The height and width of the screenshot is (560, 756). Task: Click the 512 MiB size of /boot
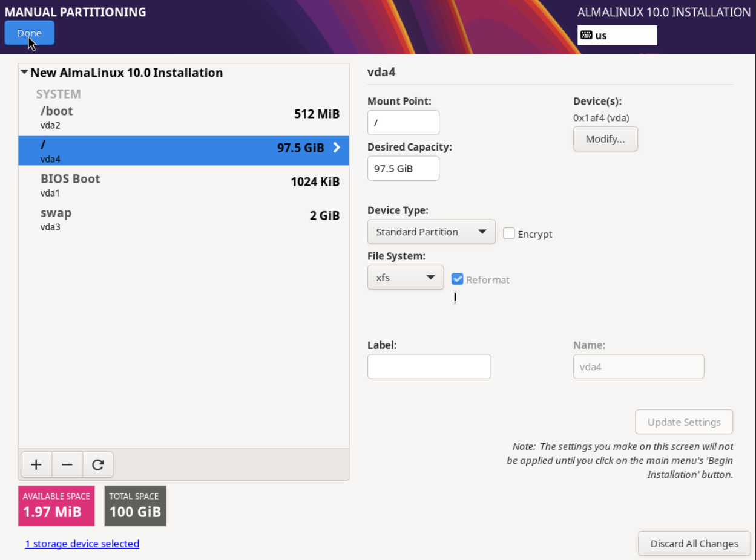pyautogui.click(x=317, y=114)
